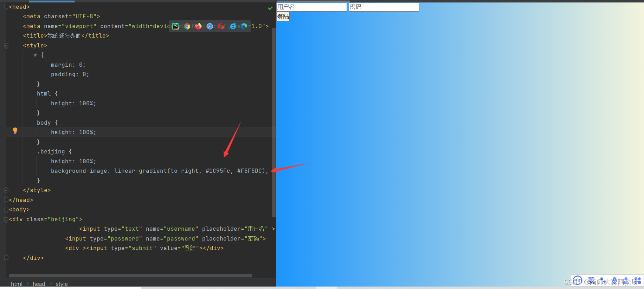Image resolution: width=644 pixels, height=289 pixels.
Task: Click the title 我的登陆界面 line
Action: 66,36
